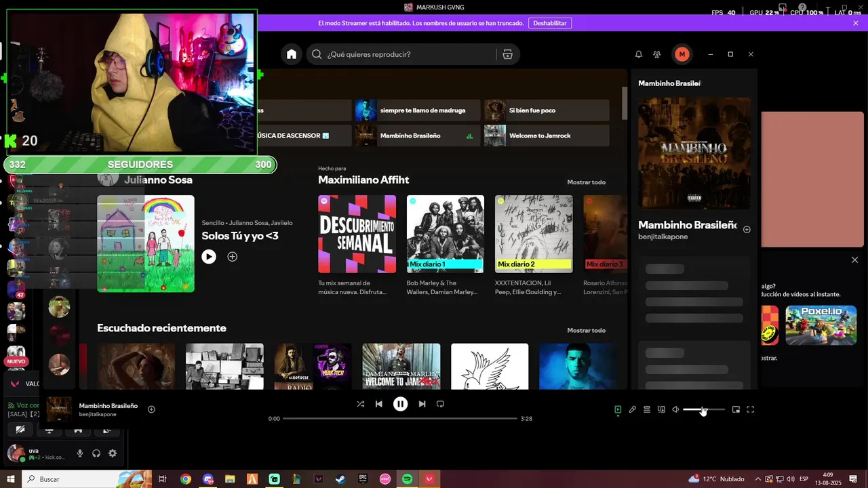Open Connect to a device

[662, 409]
